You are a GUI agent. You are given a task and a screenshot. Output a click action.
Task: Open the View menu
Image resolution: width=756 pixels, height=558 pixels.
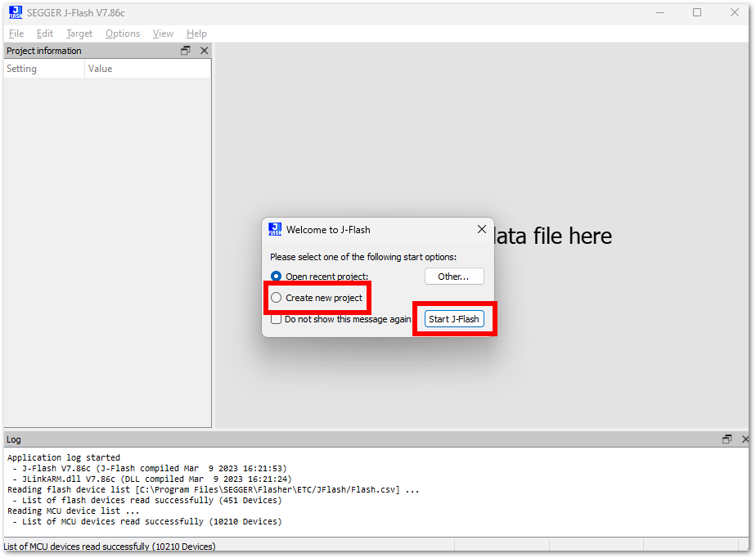coord(163,34)
